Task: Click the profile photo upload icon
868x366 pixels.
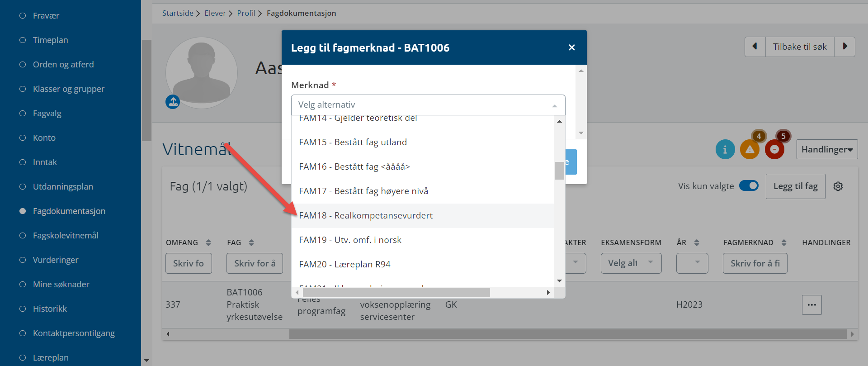Action: coord(173,102)
